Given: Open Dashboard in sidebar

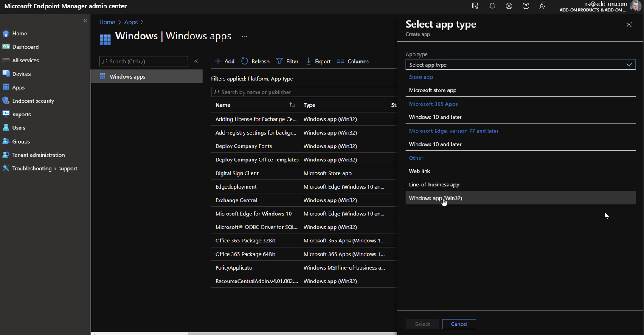Looking at the screenshot, I should (x=25, y=47).
